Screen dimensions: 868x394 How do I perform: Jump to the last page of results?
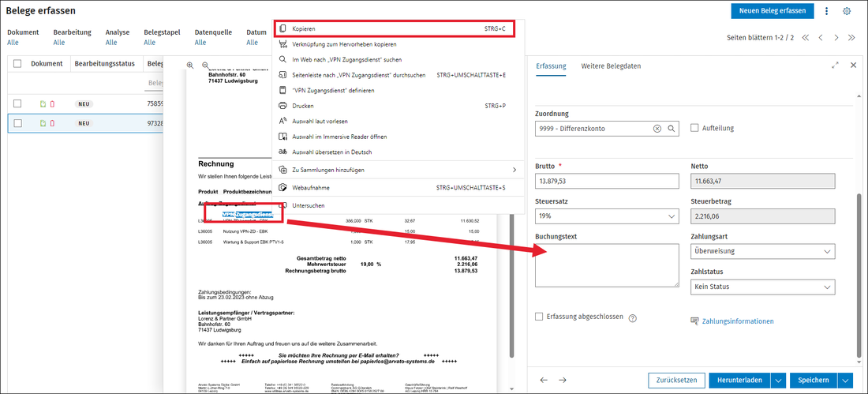coord(852,38)
